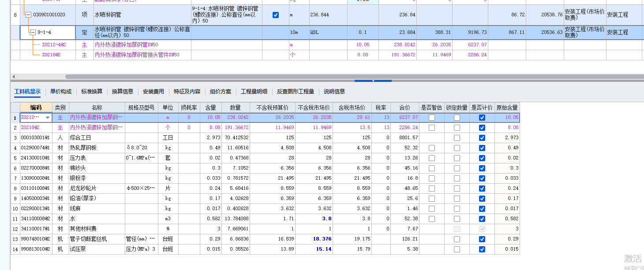The height and width of the screenshot is (270, 644).
Task: Uncheck the blue checkbox in row 8
Action: click(x=275, y=15)
